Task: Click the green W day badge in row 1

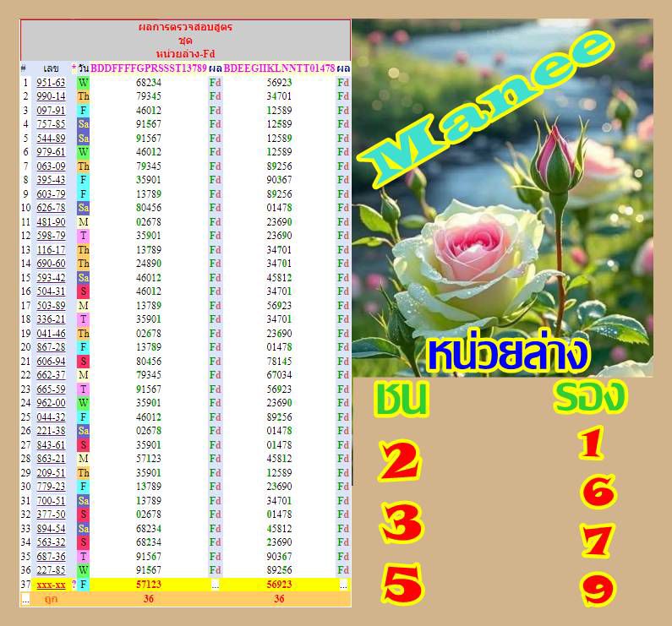Action: (x=83, y=83)
